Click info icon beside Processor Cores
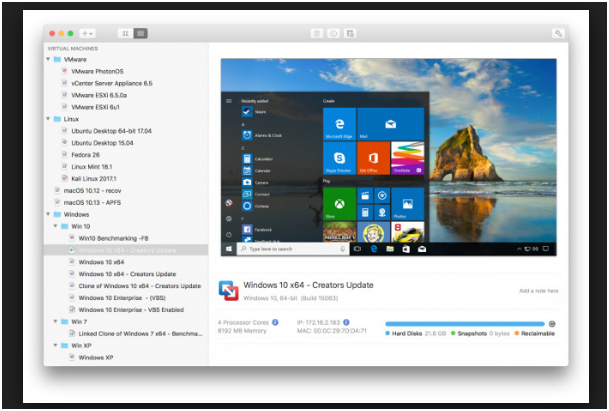609x411 pixels. [275, 322]
